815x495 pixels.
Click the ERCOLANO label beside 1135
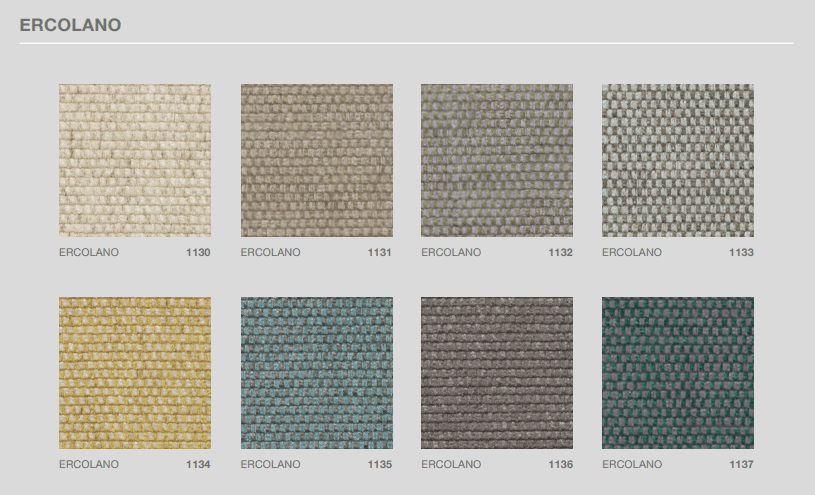click(270, 465)
